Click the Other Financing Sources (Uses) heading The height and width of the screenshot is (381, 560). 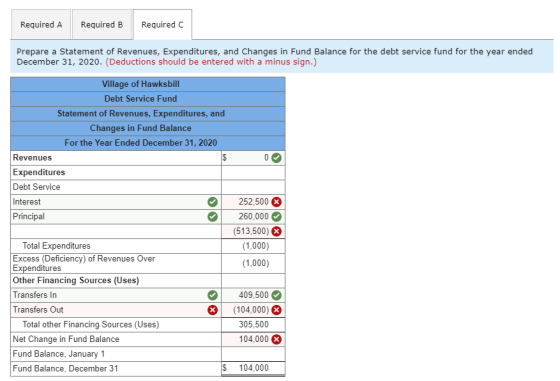[x=76, y=281]
